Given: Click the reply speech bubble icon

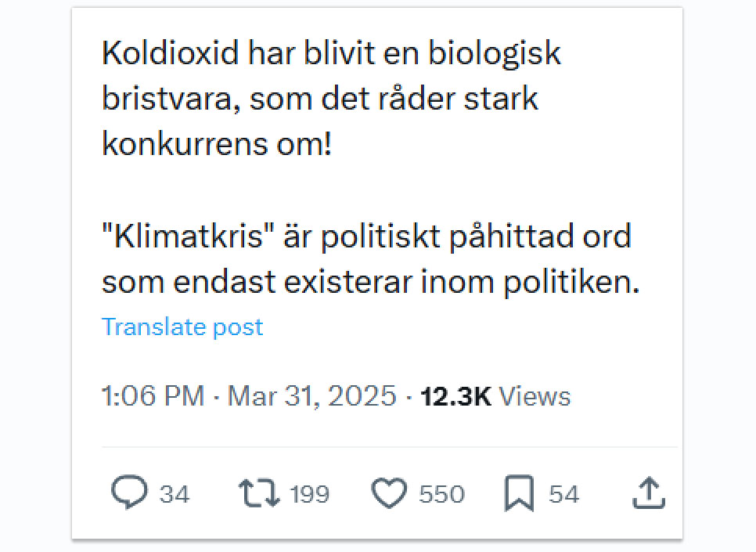Looking at the screenshot, I should click(x=130, y=493).
